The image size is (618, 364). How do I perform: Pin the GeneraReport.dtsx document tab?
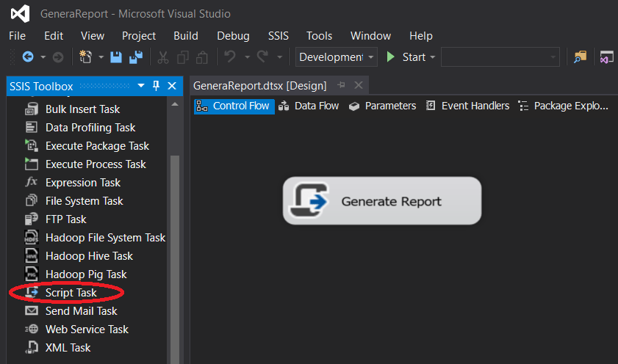tap(341, 85)
